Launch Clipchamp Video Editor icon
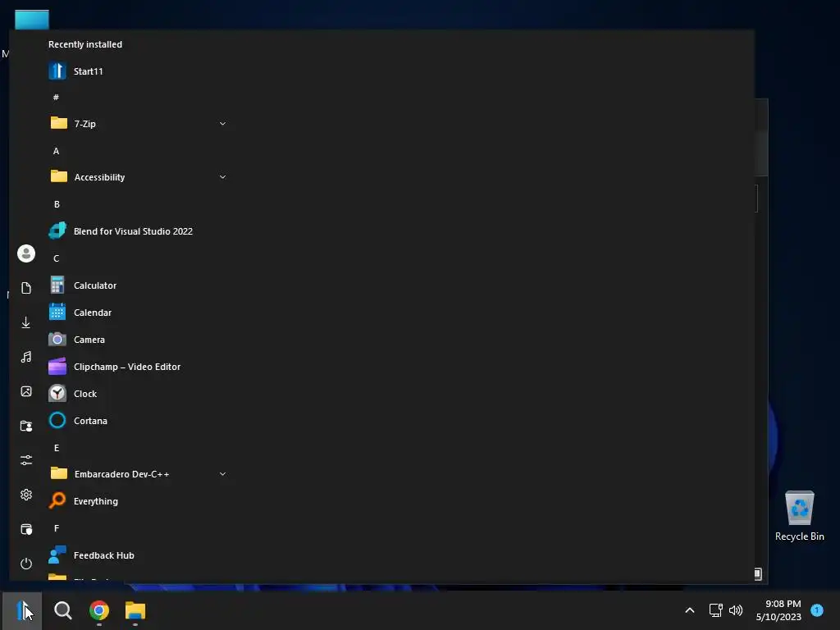The image size is (840, 630). click(x=57, y=367)
